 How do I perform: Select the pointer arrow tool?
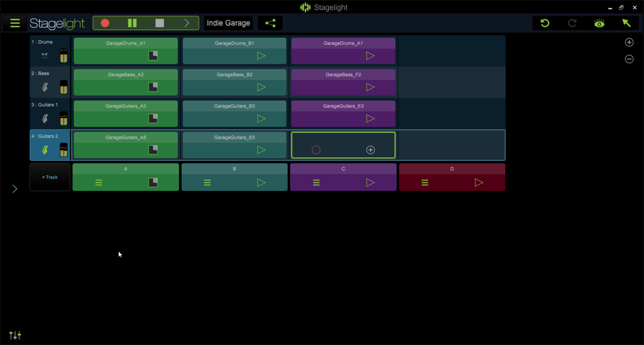(x=626, y=23)
